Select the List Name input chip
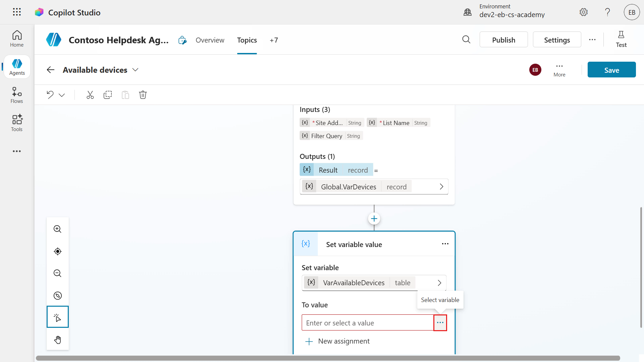The height and width of the screenshot is (362, 644). 398,123
